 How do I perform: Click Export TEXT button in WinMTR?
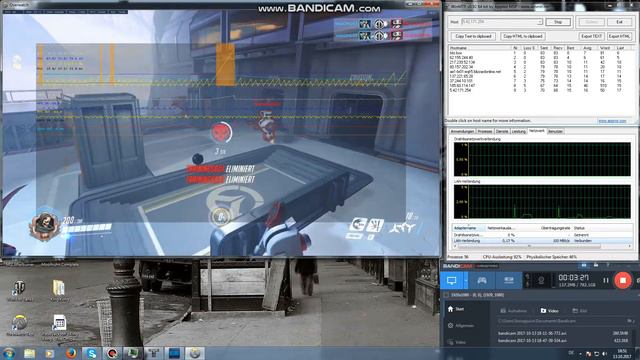pyautogui.click(x=591, y=36)
